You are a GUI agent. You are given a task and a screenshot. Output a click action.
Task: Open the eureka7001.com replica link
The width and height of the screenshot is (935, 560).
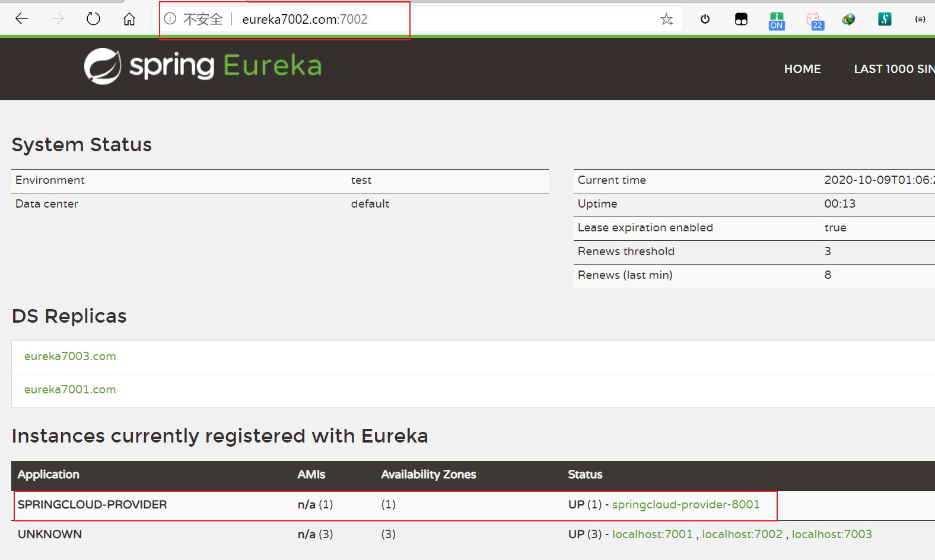click(70, 390)
